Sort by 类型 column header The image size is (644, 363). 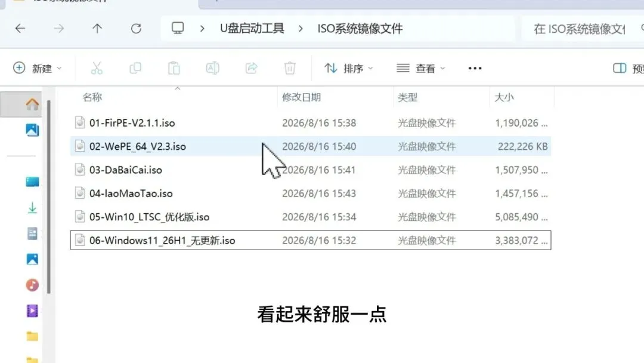click(407, 97)
